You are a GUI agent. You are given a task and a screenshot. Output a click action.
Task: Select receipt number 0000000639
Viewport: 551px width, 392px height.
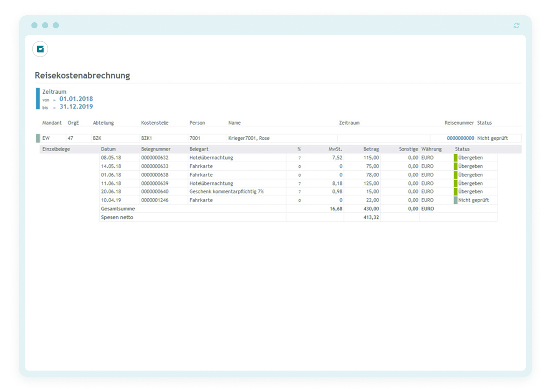[x=155, y=183]
